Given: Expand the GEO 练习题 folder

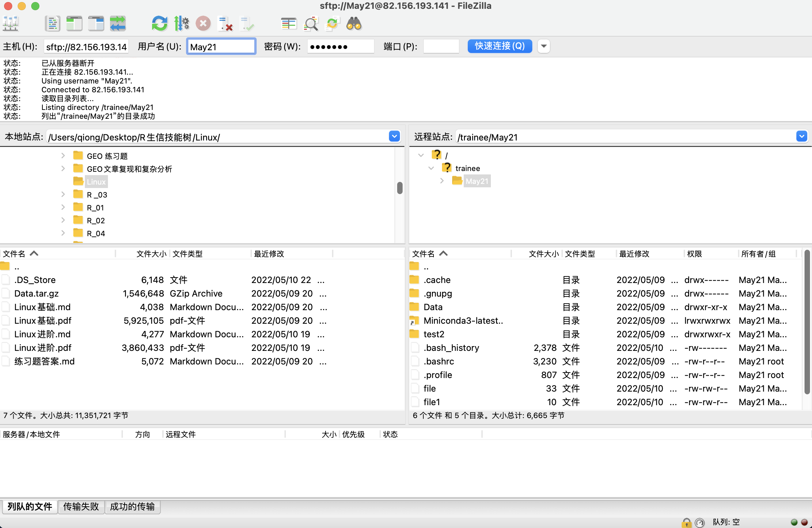Looking at the screenshot, I should 63,155.
